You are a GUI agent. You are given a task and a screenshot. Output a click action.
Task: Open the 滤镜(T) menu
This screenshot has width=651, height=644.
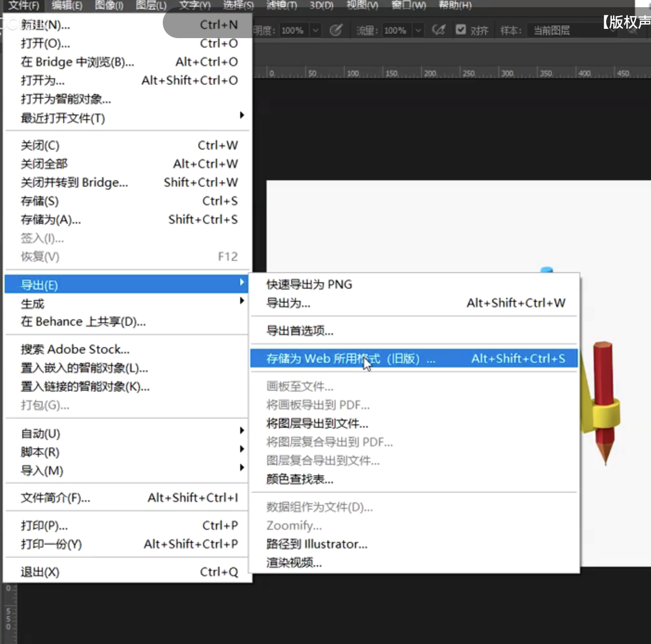point(281,5)
